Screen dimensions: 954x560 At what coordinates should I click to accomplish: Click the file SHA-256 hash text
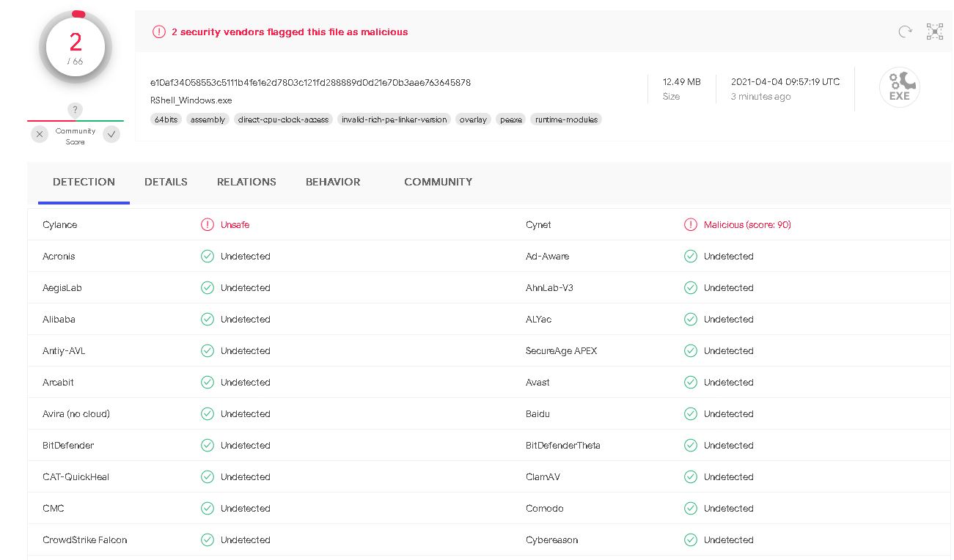[310, 83]
